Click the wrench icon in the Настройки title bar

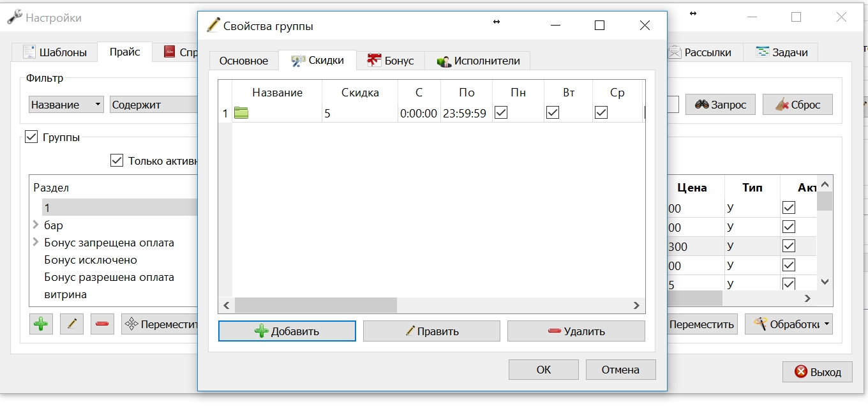[14, 17]
